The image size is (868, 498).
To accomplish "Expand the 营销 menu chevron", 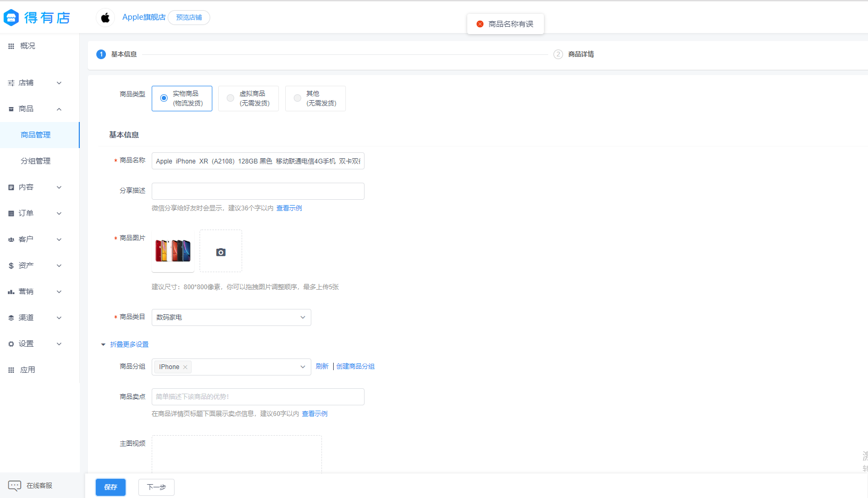I will 59,292.
